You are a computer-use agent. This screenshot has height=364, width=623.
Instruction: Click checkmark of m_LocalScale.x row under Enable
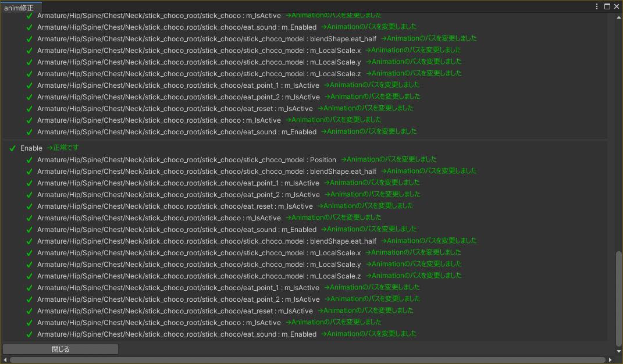[29, 253]
